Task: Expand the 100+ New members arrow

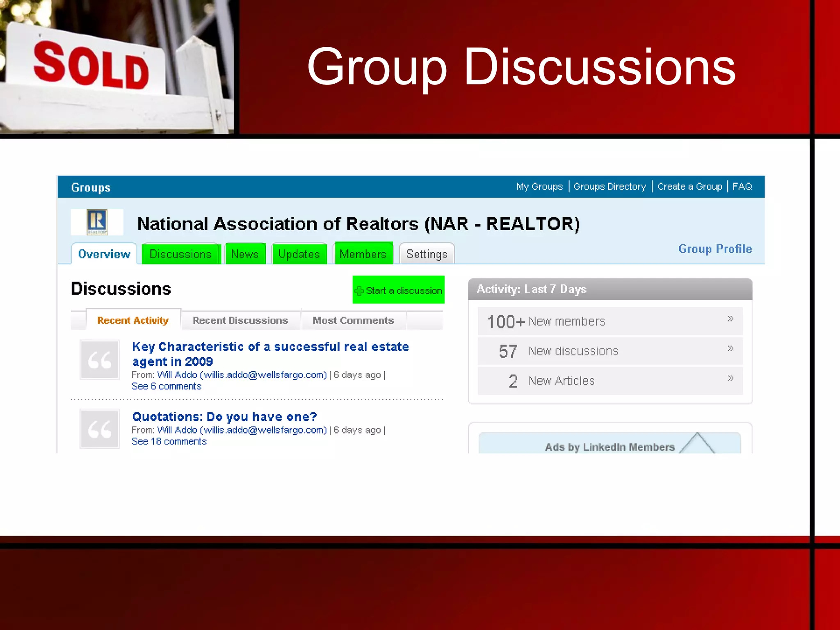Action: point(730,319)
